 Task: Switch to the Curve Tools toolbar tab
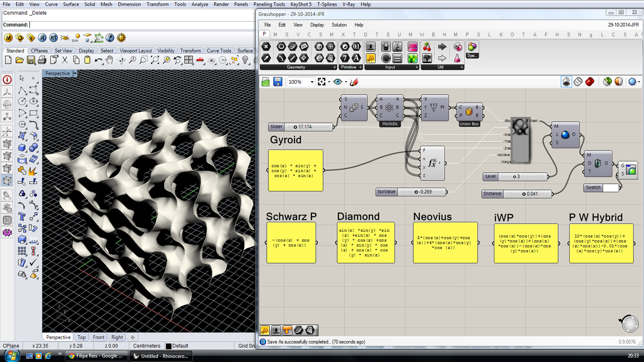[x=219, y=51]
